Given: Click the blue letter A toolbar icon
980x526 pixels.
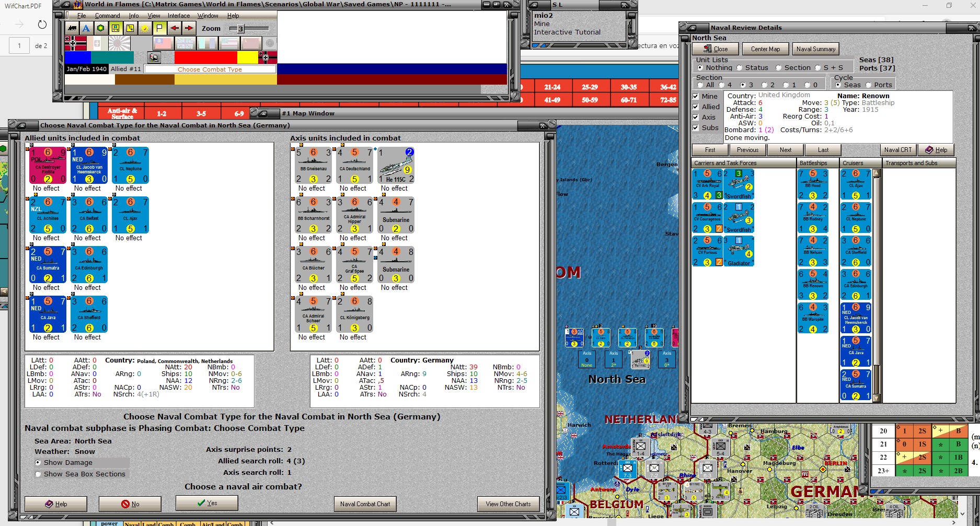Looking at the screenshot, I should (86, 28).
